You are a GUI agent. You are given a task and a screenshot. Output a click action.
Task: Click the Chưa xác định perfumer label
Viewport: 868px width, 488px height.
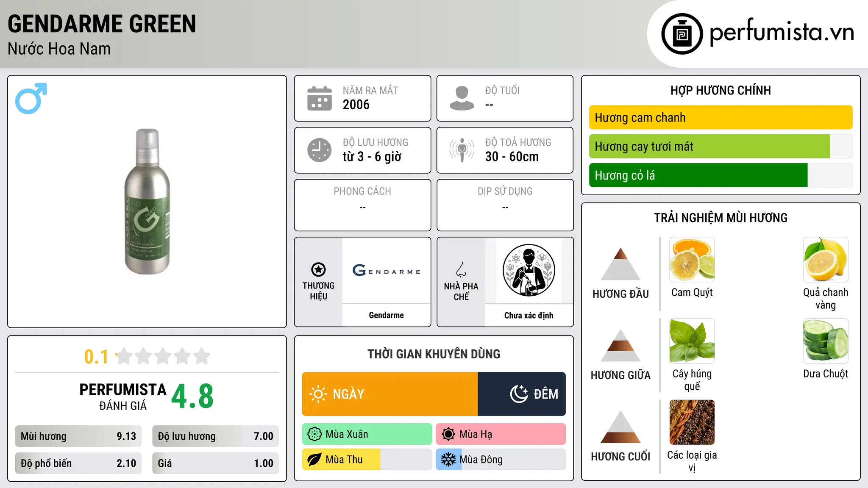coord(529,315)
